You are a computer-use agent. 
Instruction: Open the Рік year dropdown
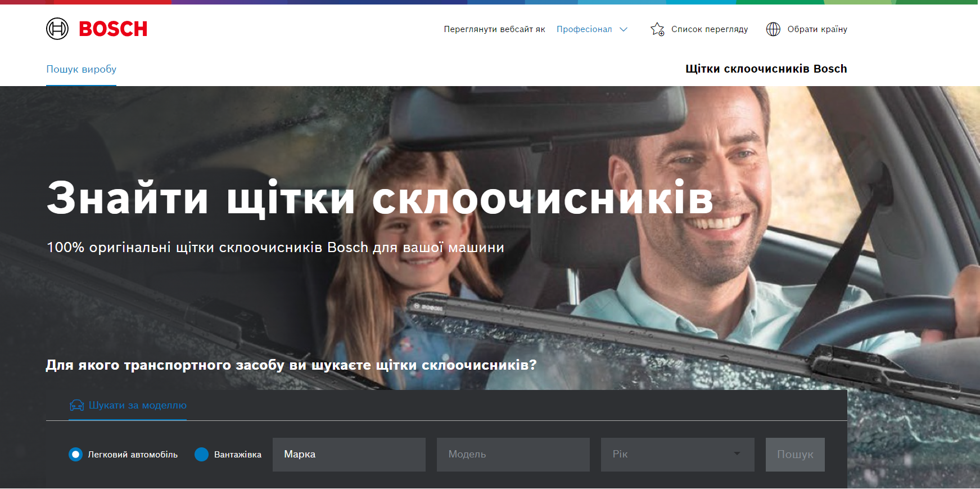pyautogui.click(x=678, y=455)
